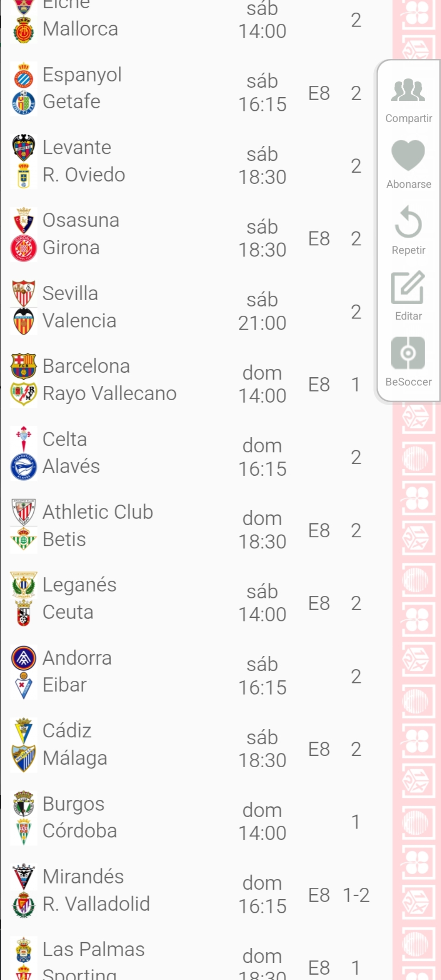Tap the Barcelona club crest
The image size is (441, 980).
click(24, 366)
